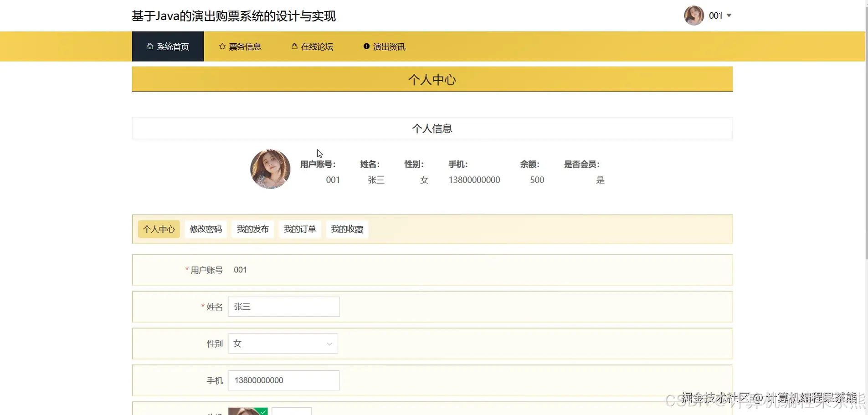Click the profile photo in 个人信息 section

click(x=270, y=169)
